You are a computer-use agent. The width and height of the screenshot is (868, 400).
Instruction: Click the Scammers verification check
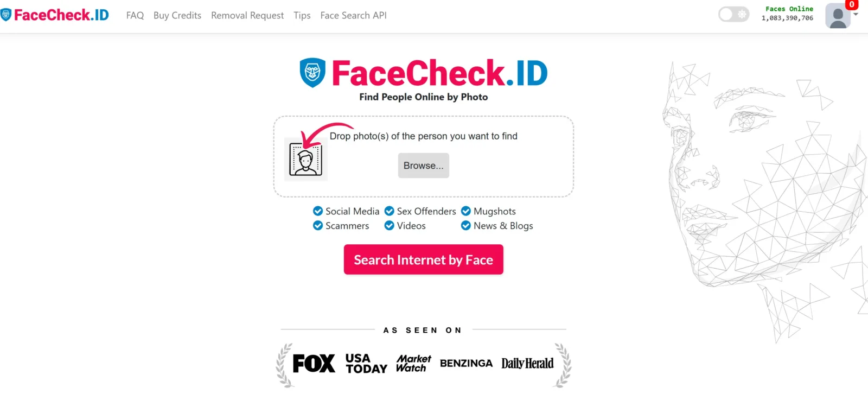pyautogui.click(x=317, y=225)
